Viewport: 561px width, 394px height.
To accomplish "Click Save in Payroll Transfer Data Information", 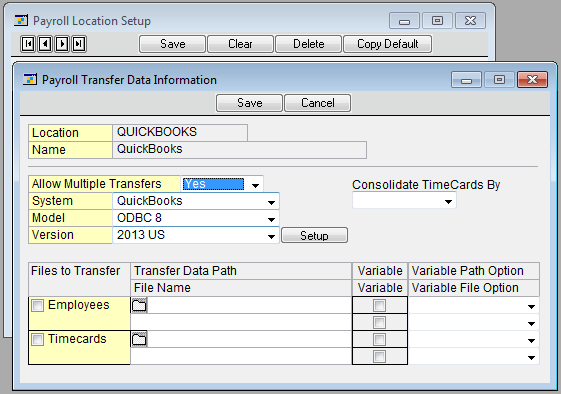I will [249, 103].
